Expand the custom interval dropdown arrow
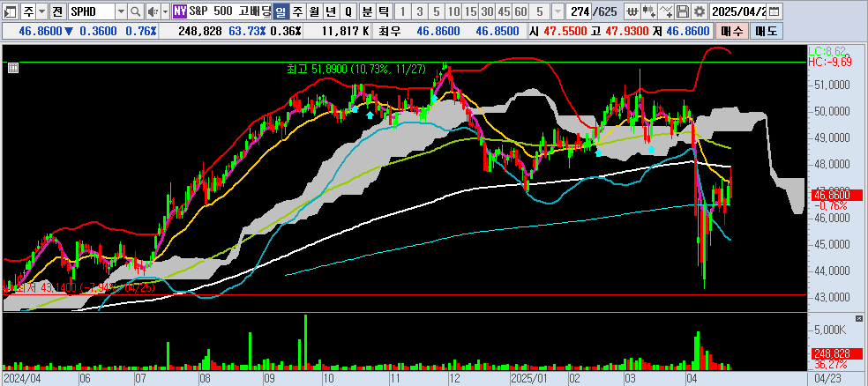 pyautogui.click(x=558, y=11)
